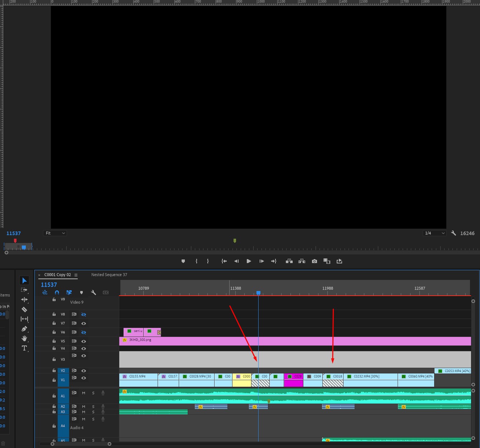Open the sequence panel menu next to C0001 Copy 02

[x=76, y=275]
